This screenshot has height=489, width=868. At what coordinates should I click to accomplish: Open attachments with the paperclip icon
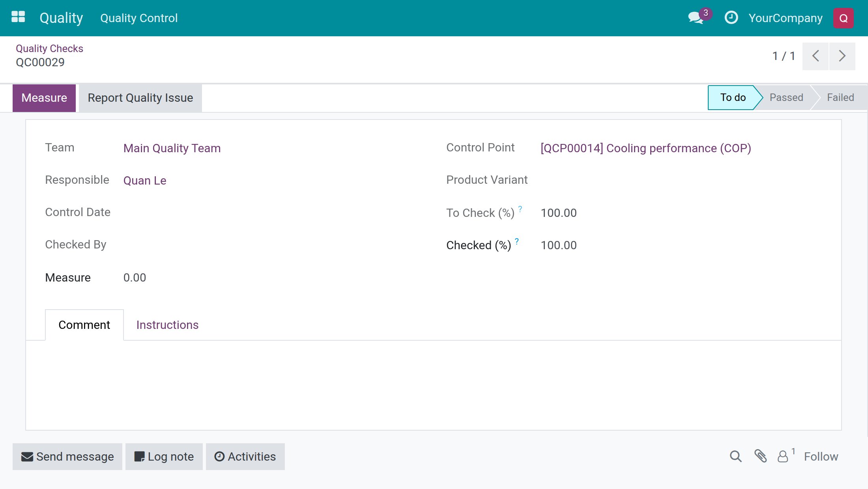click(760, 456)
